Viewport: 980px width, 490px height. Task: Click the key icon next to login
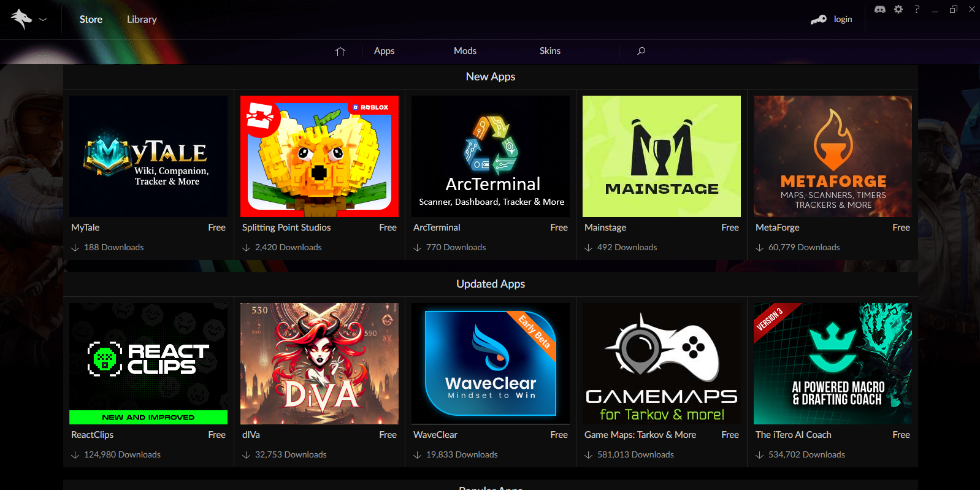819,20
